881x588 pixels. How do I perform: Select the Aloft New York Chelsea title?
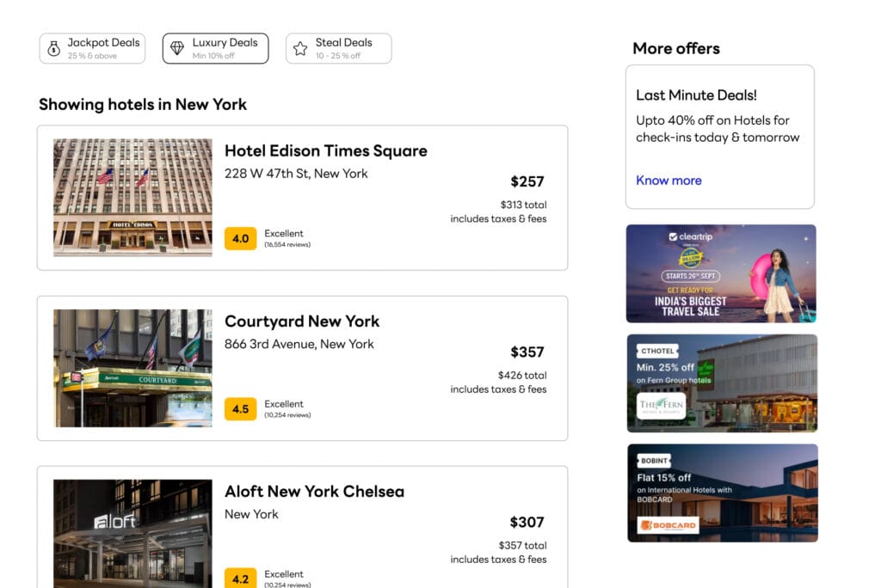(x=314, y=492)
